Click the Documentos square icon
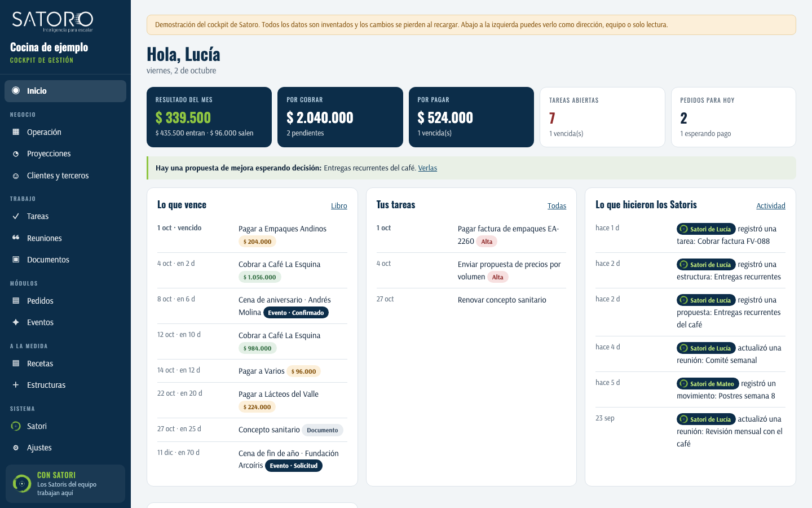The image size is (812, 508). [16, 260]
